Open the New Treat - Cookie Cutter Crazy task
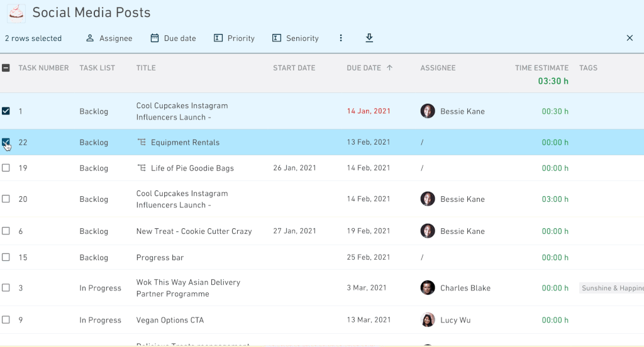Viewport: 644px width, 347px height. tap(194, 231)
